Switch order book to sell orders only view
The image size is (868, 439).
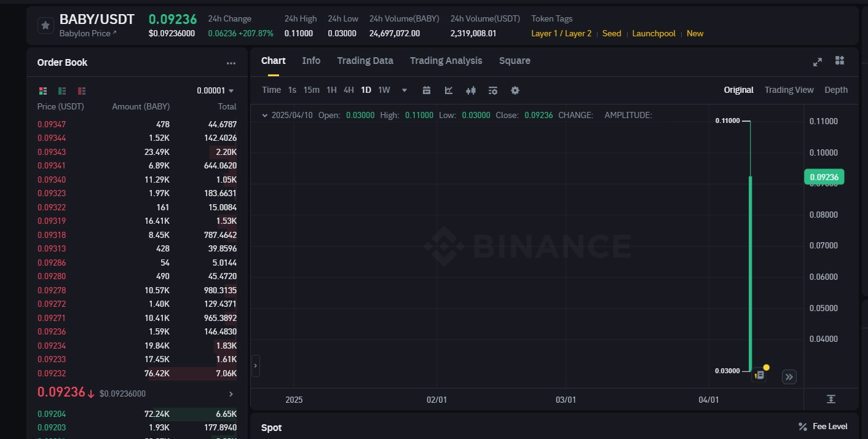tap(82, 90)
